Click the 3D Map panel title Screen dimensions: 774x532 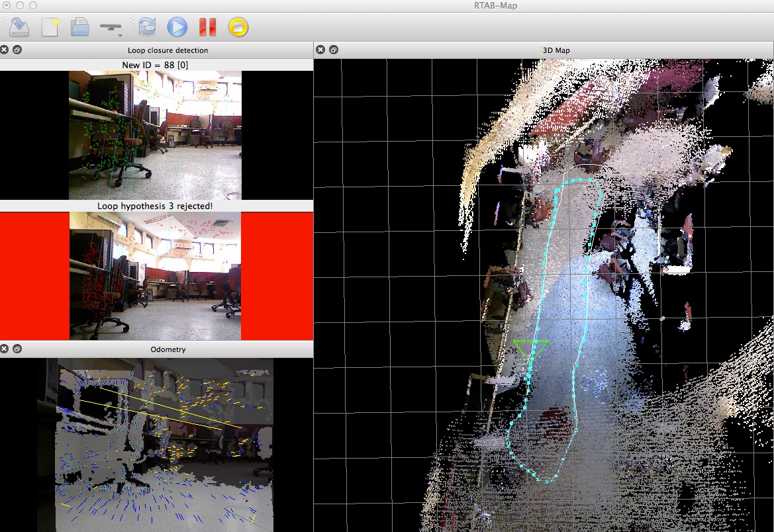551,50
